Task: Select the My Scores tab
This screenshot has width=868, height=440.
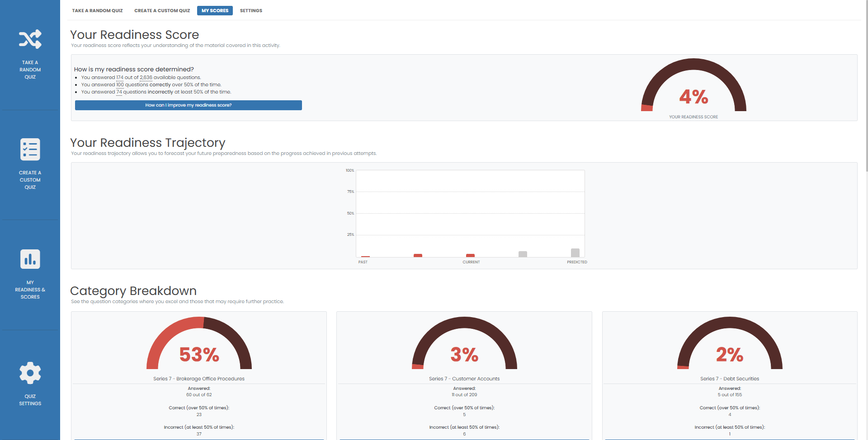Action: click(x=215, y=10)
